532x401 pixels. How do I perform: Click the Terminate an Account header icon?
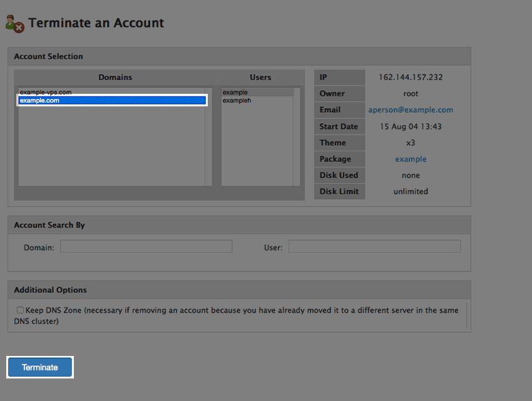point(14,22)
